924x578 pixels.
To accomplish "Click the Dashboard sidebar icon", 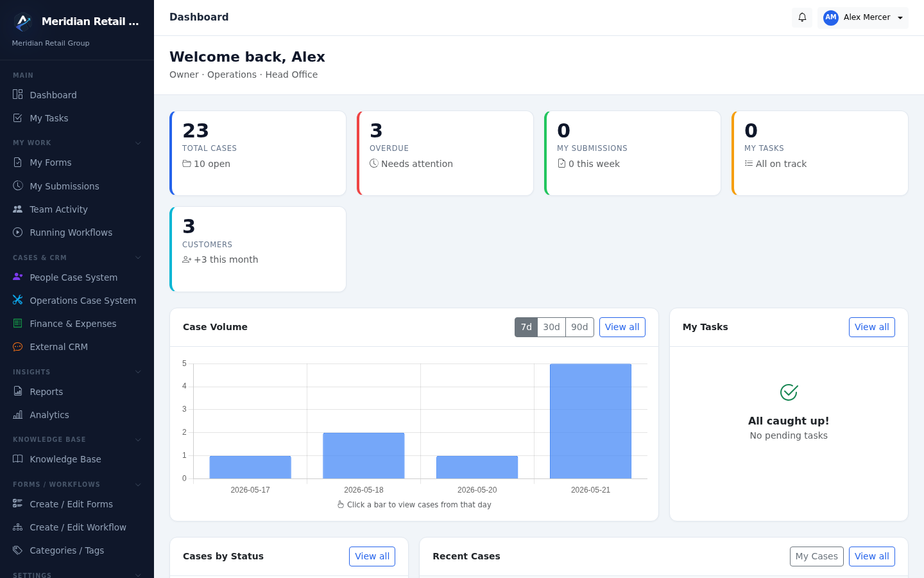I will [18, 95].
